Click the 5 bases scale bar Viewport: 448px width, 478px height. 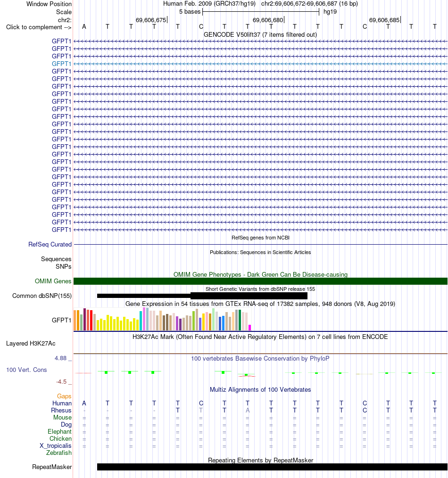click(261, 12)
